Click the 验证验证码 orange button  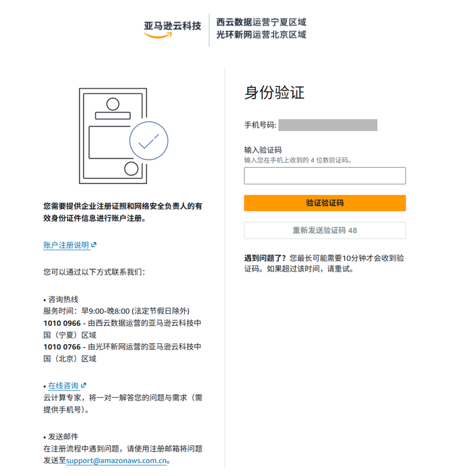tap(325, 203)
